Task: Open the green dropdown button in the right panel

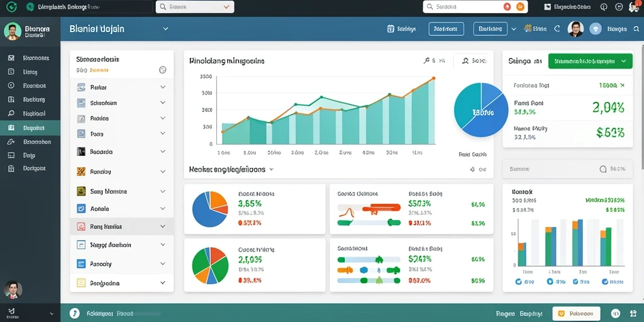Action: 590,61
